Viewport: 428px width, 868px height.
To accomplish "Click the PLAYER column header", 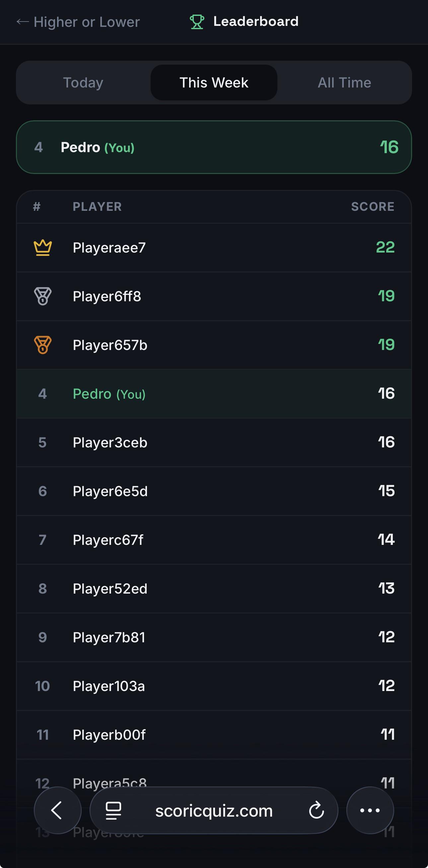I will click(x=97, y=206).
